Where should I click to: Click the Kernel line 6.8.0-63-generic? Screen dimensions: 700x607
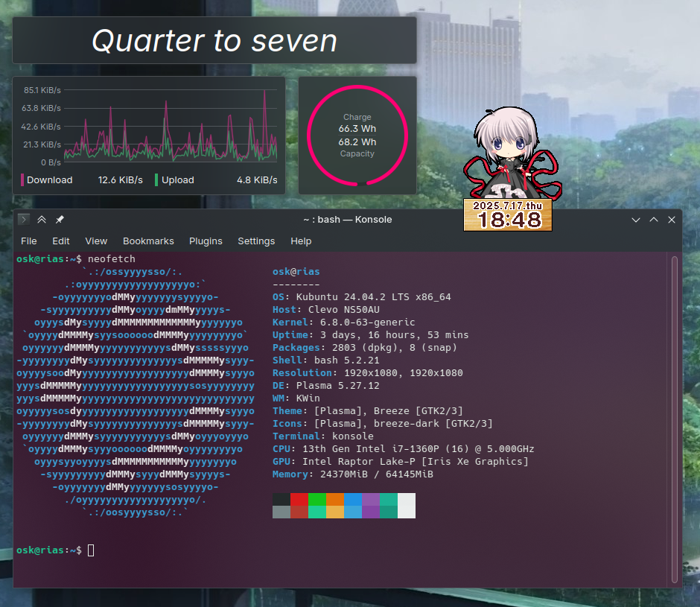tap(344, 322)
